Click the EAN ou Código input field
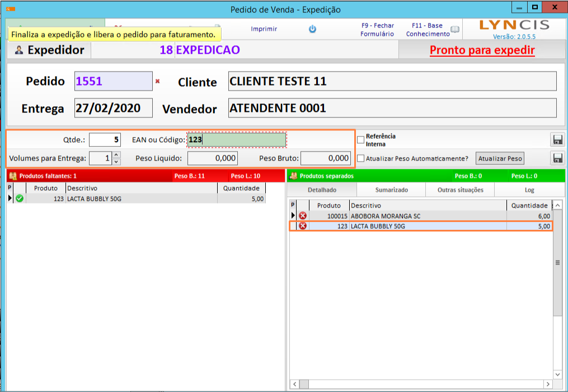The image size is (568, 392). coord(236,140)
